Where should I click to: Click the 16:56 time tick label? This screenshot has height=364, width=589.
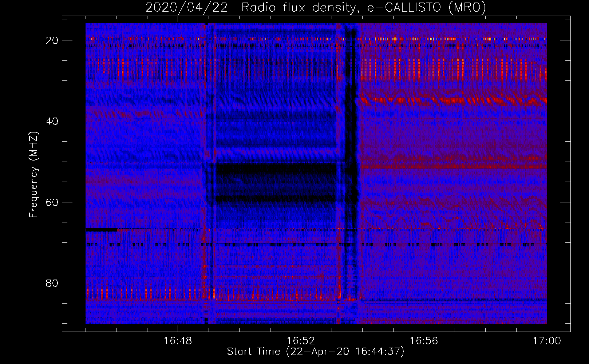tap(424, 341)
